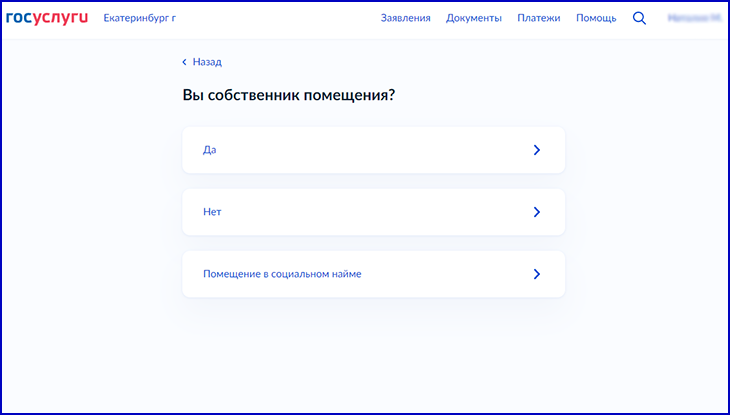Image resolution: width=730 pixels, height=415 pixels.
Task: Click the Помещение в социальном найме label text
Action: point(282,274)
